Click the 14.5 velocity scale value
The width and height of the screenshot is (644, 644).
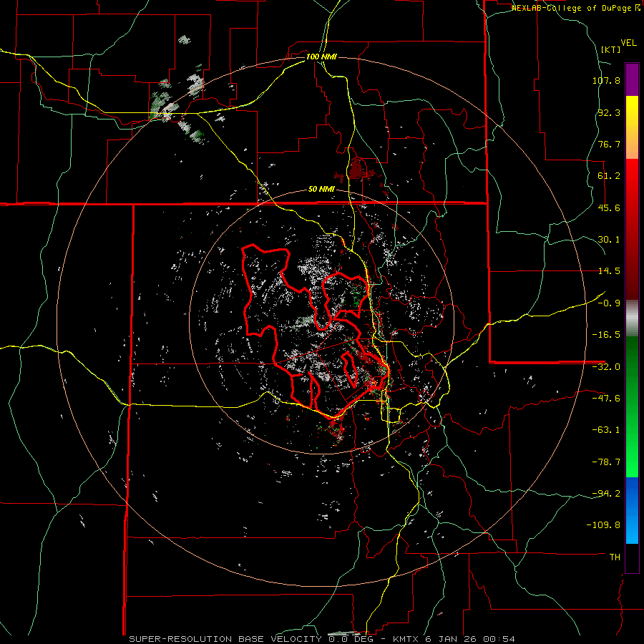click(x=609, y=271)
